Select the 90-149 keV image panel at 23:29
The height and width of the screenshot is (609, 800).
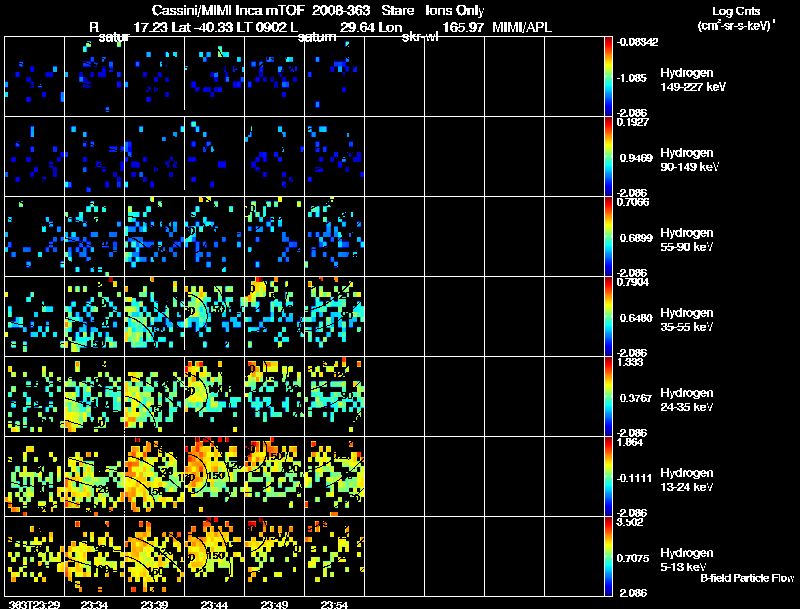pos(34,157)
